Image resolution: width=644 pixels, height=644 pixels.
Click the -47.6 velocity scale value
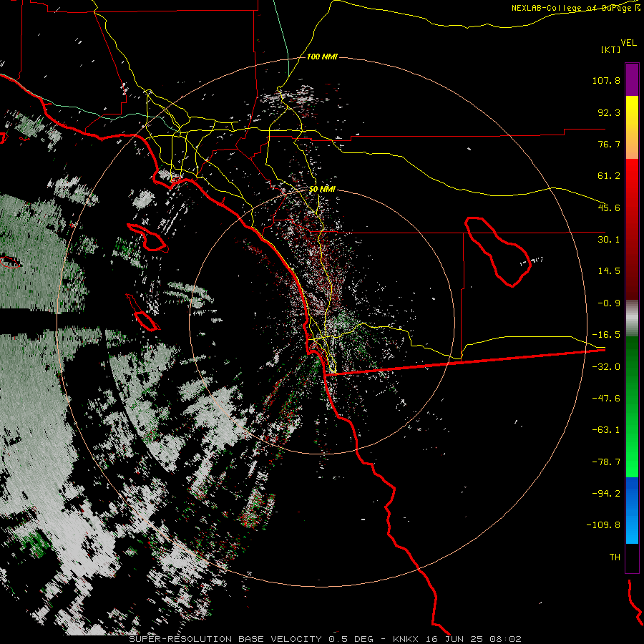pyautogui.click(x=606, y=398)
